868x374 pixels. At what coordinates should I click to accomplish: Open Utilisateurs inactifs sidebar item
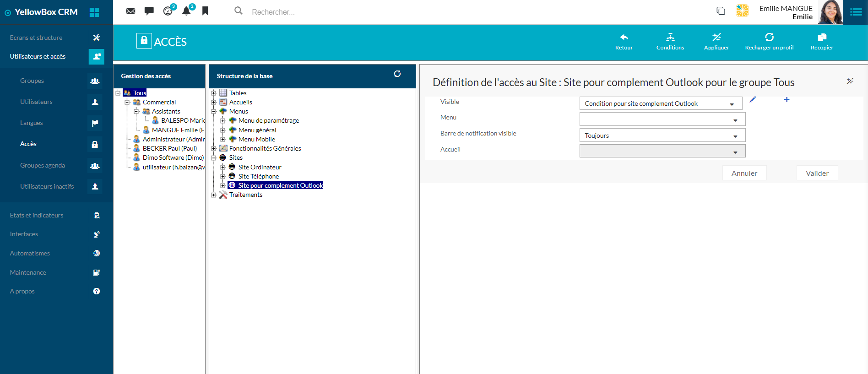[x=47, y=186]
